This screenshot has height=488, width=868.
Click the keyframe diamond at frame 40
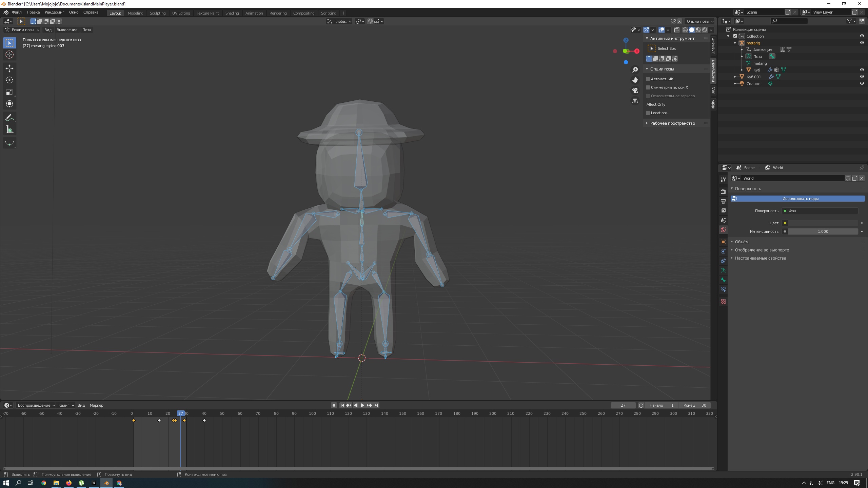coord(204,421)
